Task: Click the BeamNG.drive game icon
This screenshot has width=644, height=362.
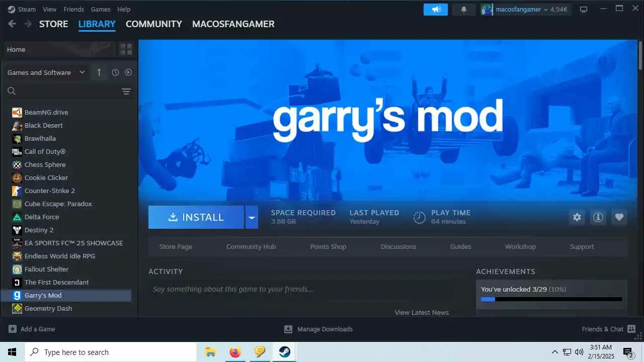Action: tap(17, 112)
